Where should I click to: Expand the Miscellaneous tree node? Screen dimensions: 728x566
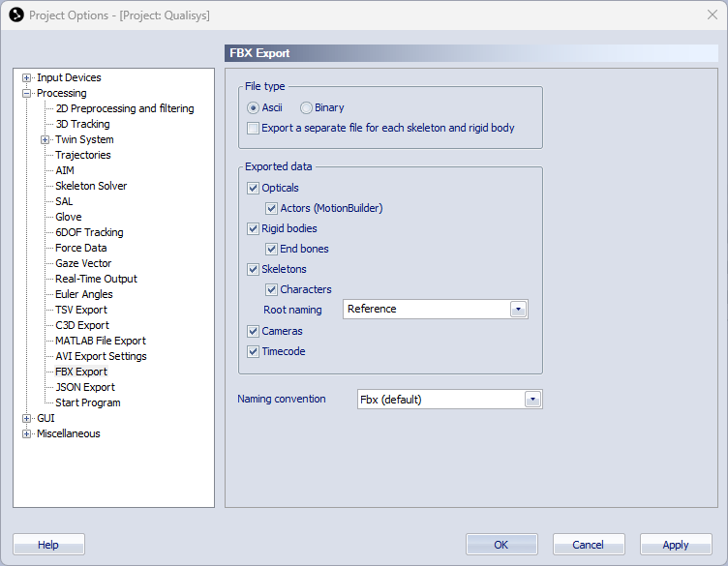pos(26,433)
